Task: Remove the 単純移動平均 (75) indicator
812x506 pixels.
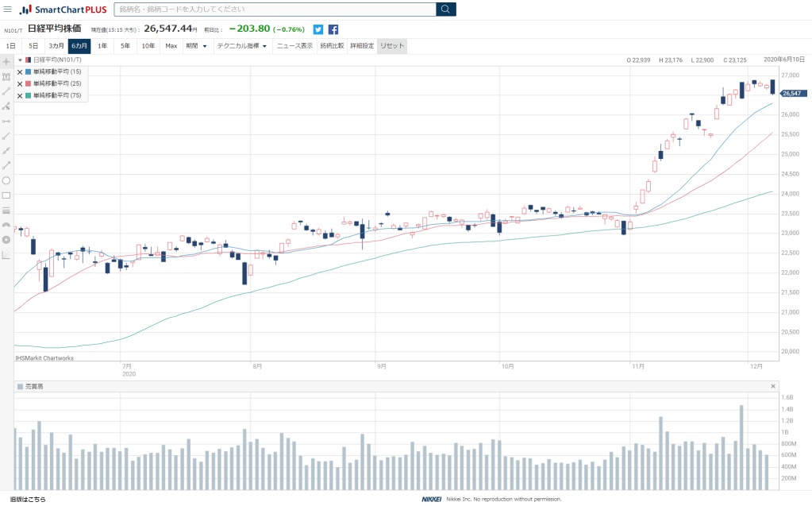Action: [20, 95]
